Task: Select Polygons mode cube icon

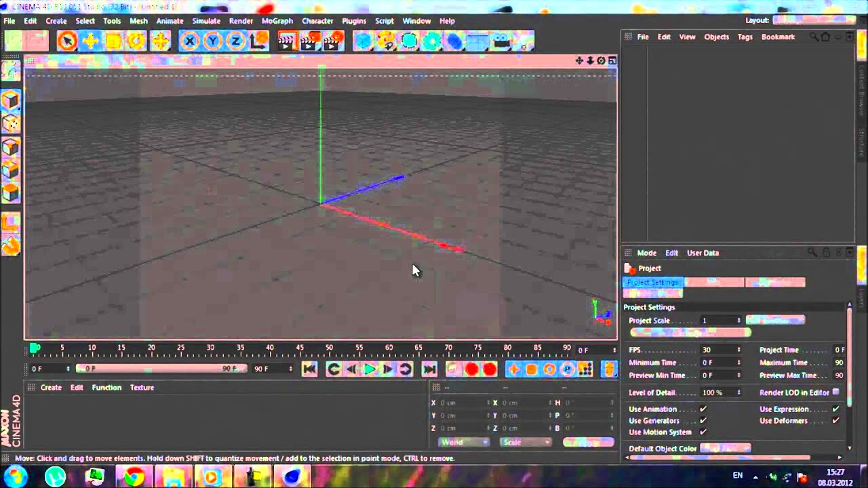Action: [11, 192]
